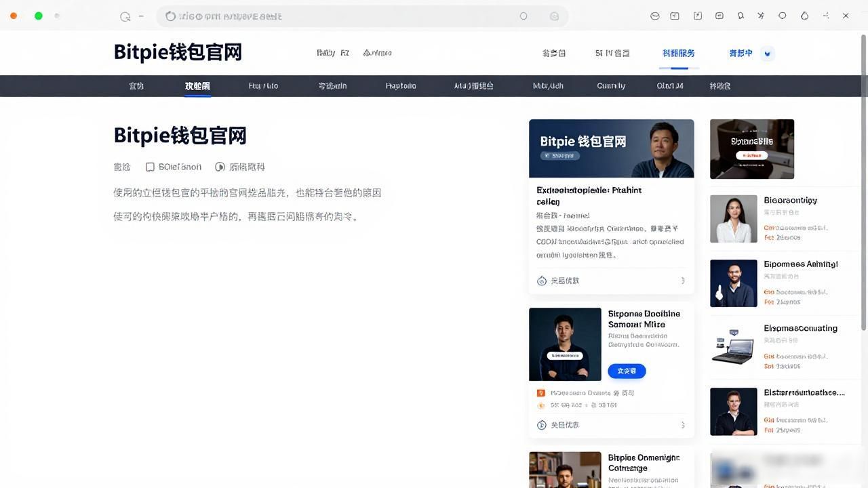Viewport: 868px width, 488px height.
Task: Click the triangle icon beside the Avmo header link
Action: click(x=367, y=52)
